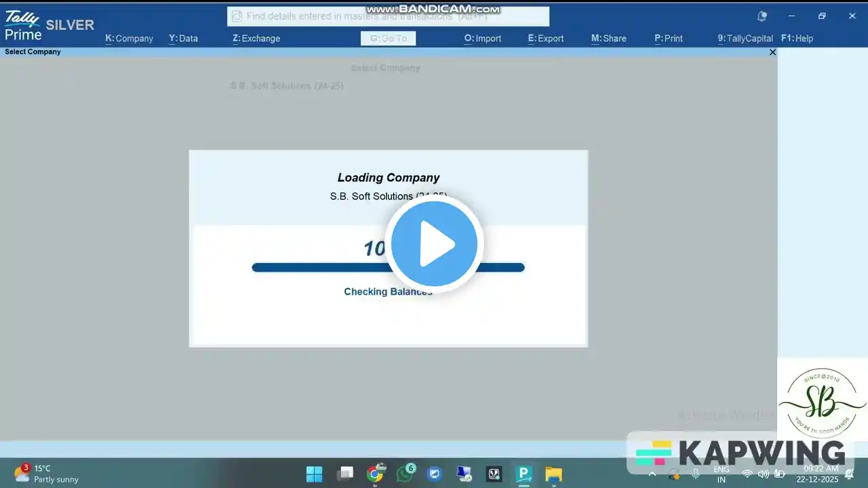Screen dimensions: 868x488
Task: Open the Z: Exchange menu
Action: point(256,39)
